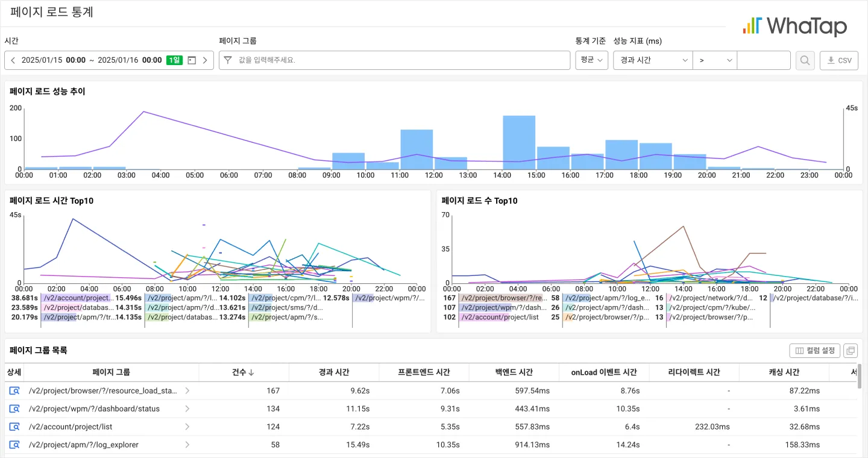868x458 pixels.
Task: Sort by 경과 시간 column header
Action: click(x=334, y=372)
